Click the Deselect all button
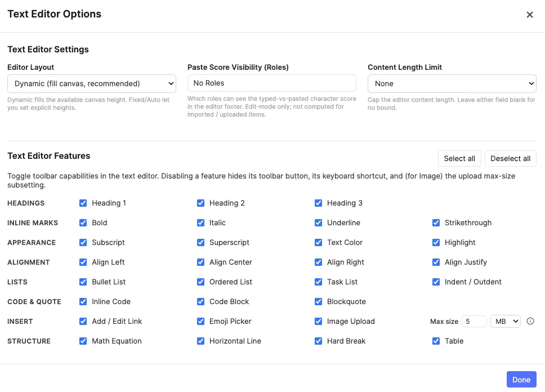This screenshot has width=545, height=392. (510, 159)
